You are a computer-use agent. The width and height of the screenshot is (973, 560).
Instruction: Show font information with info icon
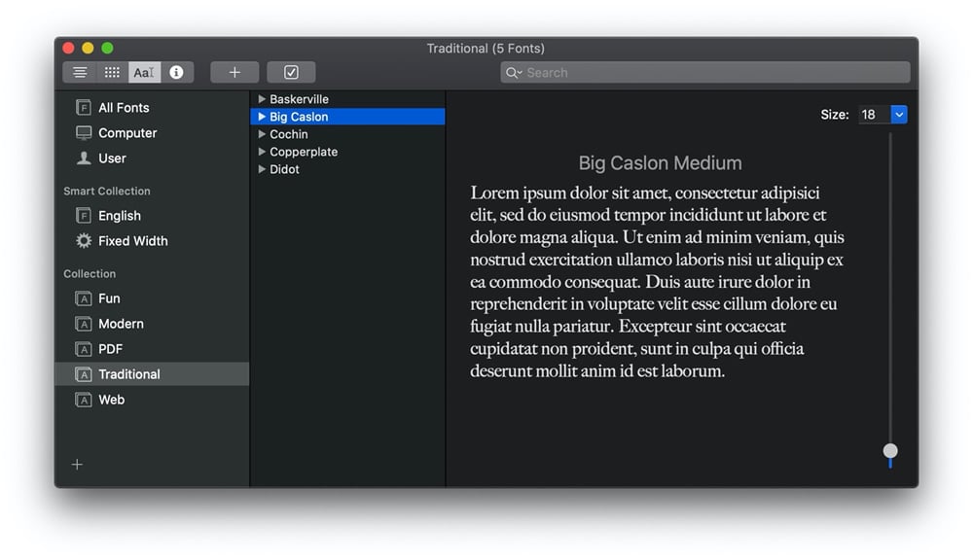point(176,73)
